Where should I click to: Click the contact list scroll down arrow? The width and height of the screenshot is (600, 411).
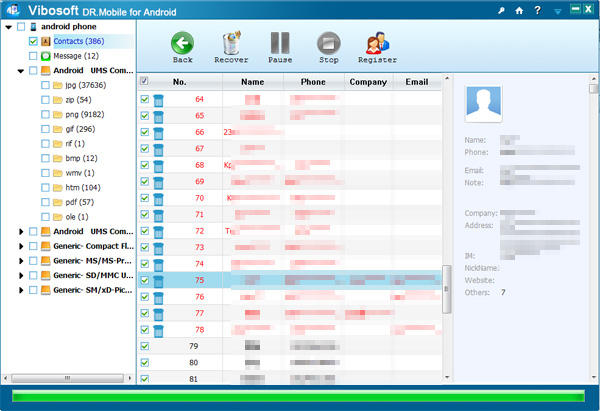point(447,378)
